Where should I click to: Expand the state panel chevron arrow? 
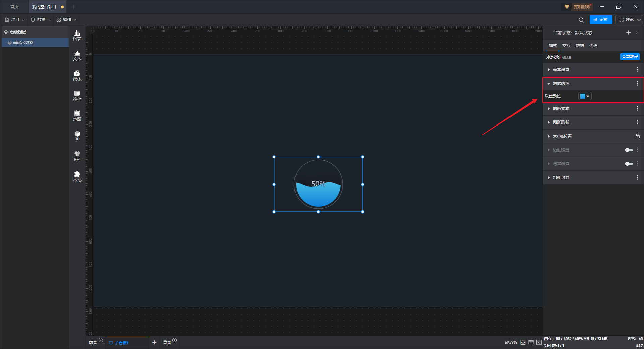click(637, 33)
